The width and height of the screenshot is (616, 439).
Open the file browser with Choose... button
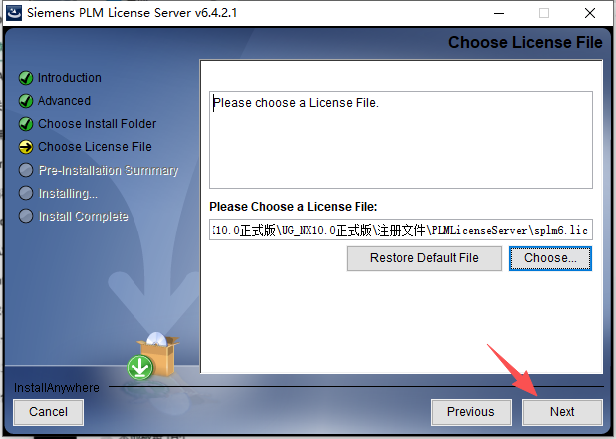click(550, 258)
